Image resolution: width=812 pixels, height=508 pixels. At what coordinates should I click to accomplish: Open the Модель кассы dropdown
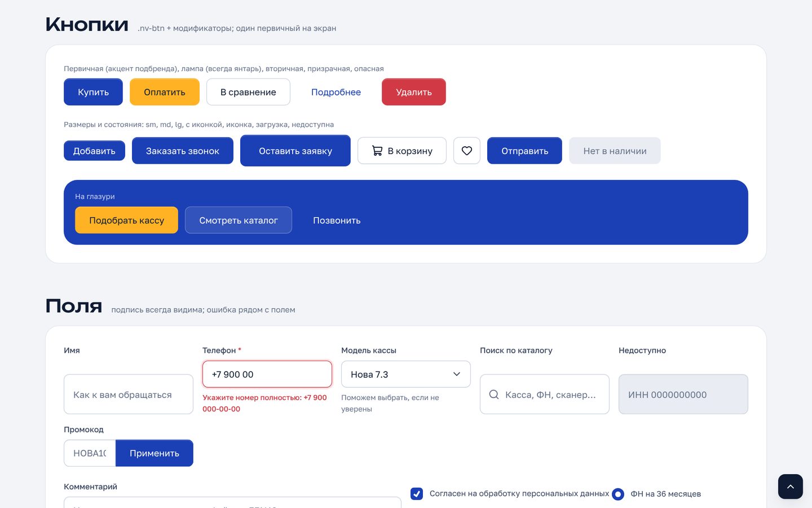tap(406, 374)
